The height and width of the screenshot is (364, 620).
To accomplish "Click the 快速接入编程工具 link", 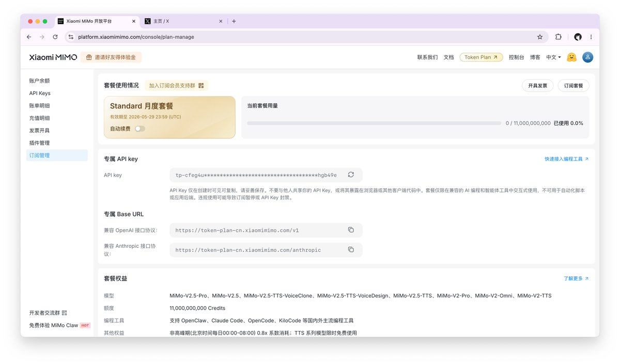I will 566,159.
